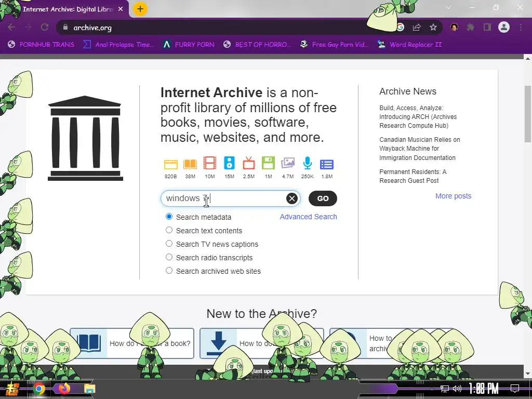Open a new tab with the plus button
The width and height of the screenshot is (532, 399).
[x=140, y=9]
